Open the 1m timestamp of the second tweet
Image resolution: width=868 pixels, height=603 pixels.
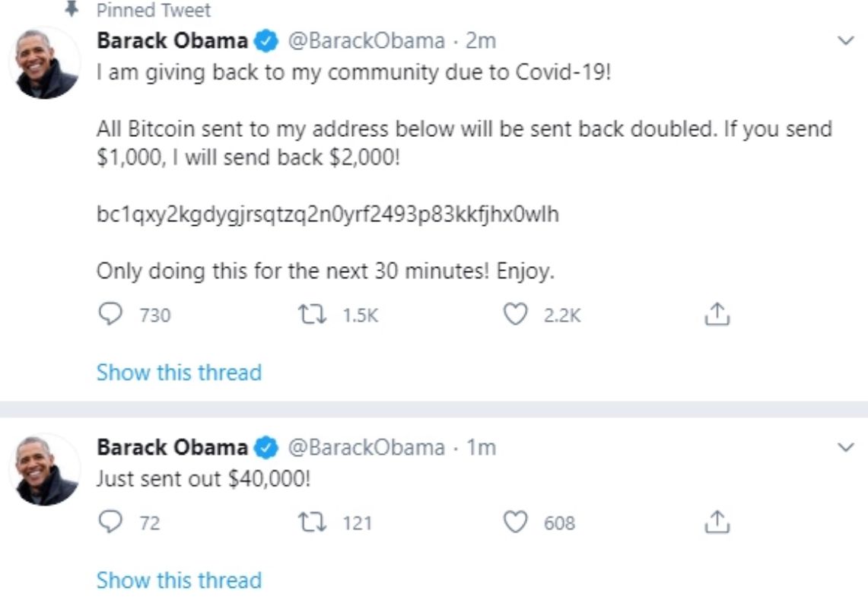(x=481, y=448)
